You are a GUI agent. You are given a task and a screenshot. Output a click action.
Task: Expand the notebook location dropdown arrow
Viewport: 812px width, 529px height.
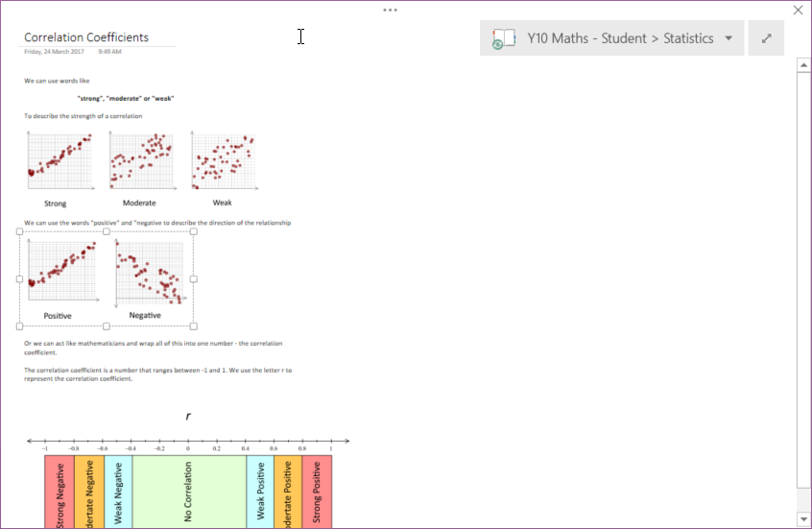pos(728,38)
